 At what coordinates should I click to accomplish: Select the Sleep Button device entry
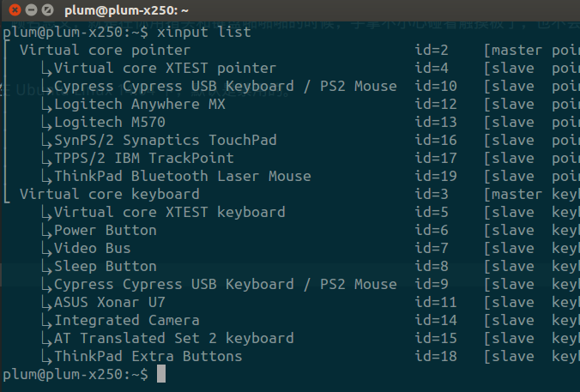(x=105, y=266)
